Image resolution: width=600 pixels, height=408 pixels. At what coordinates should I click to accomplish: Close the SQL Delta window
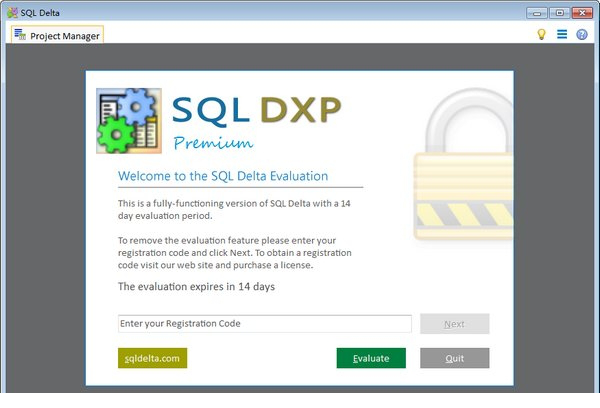pyautogui.click(x=582, y=13)
